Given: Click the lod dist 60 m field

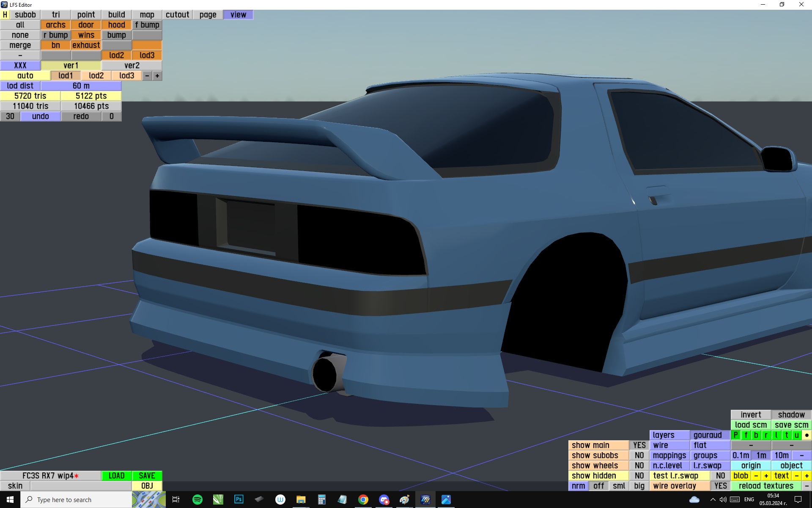Looking at the screenshot, I should tap(81, 86).
